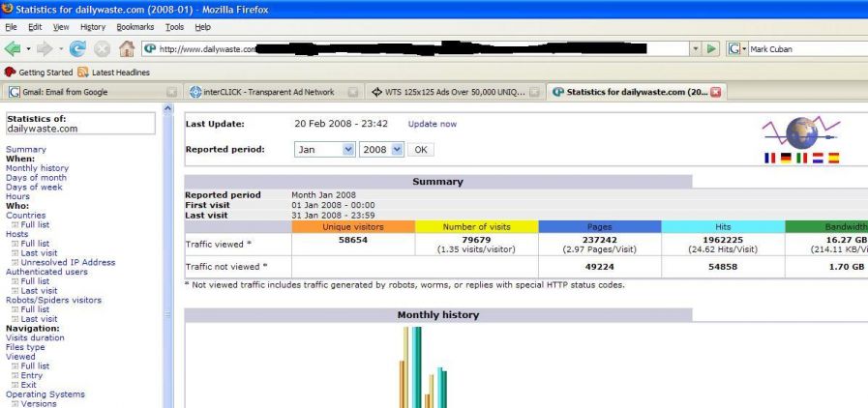Open the URL bar history dropdown
The height and width of the screenshot is (408, 868).
tap(696, 48)
